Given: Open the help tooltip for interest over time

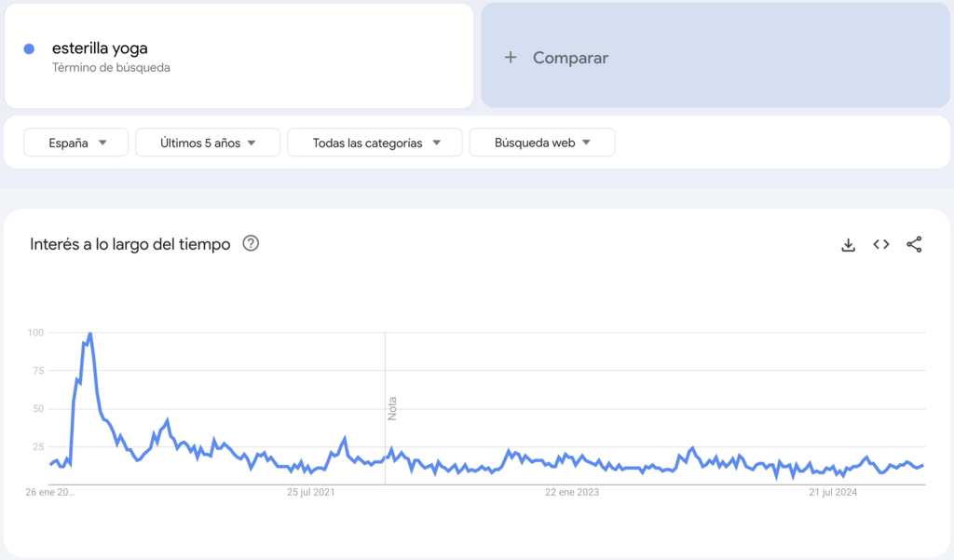Looking at the screenshot, I should [252, 244].
